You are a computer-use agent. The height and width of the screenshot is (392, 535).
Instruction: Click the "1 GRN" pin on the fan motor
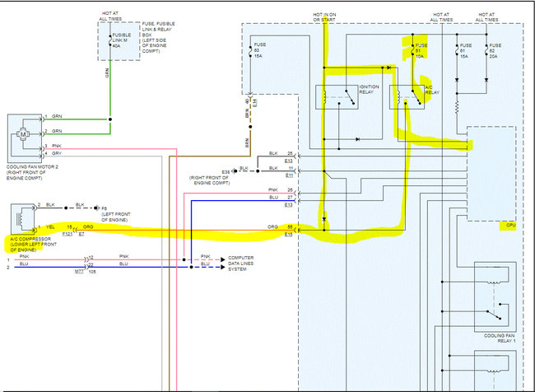[x=53, y=116]
